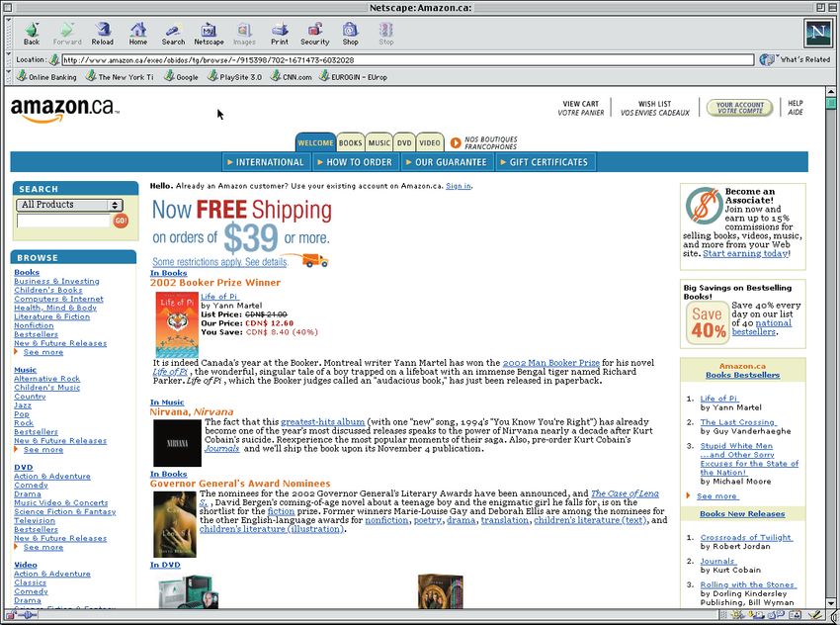Switch to the Music tab
This screenshot has height=625, width=840.
[x=379, y=142]
